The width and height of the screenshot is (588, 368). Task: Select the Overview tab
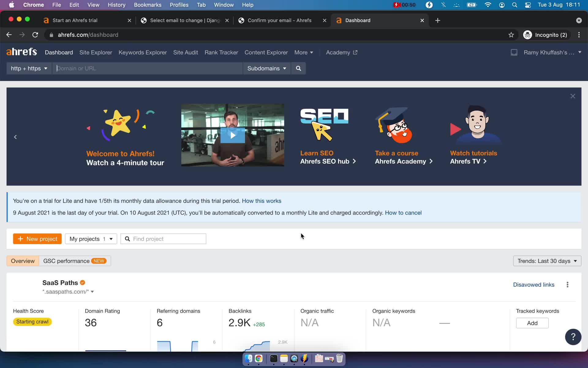(23, 261)
